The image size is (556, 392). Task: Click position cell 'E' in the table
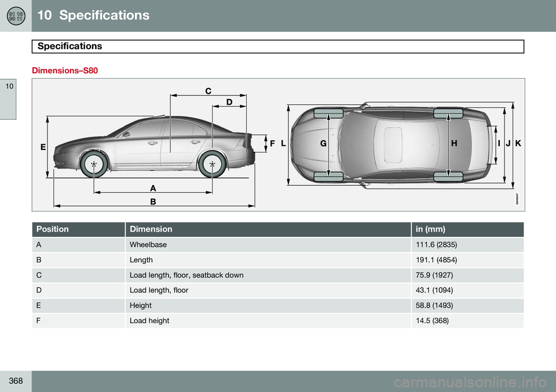78,306
